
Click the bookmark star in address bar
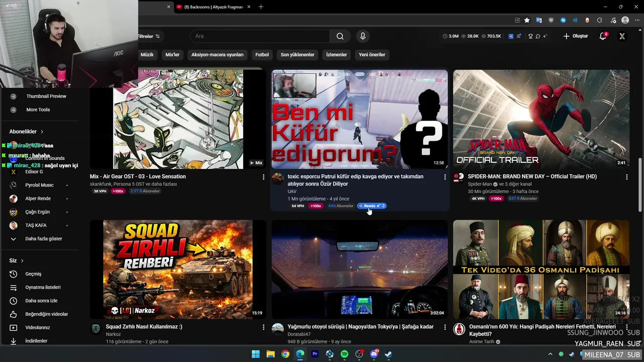(527, 20)
